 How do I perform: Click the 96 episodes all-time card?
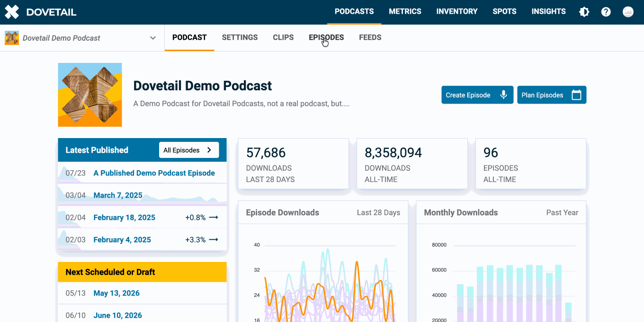pyautogui.click(x=531, y=164)
